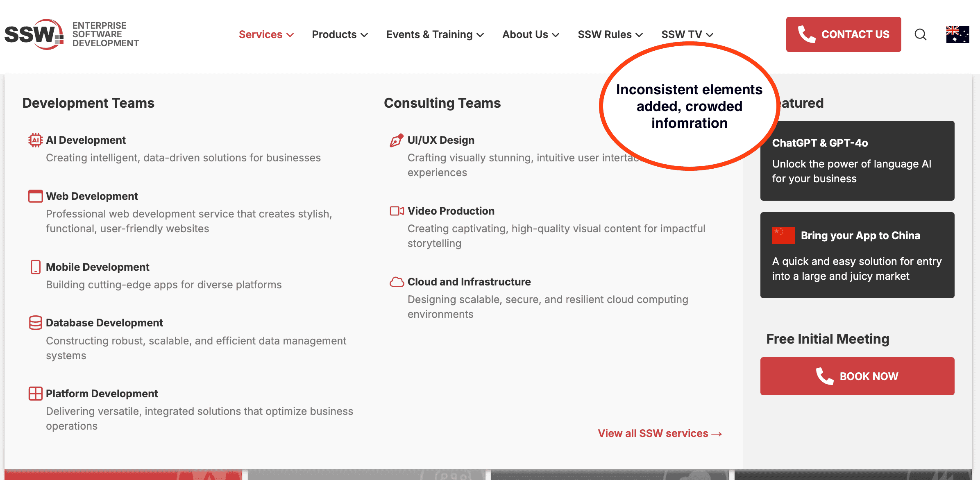Open the Platform Development link
Image resolution: width=980 pixels, height=480 pixels.
click(102, 394)
